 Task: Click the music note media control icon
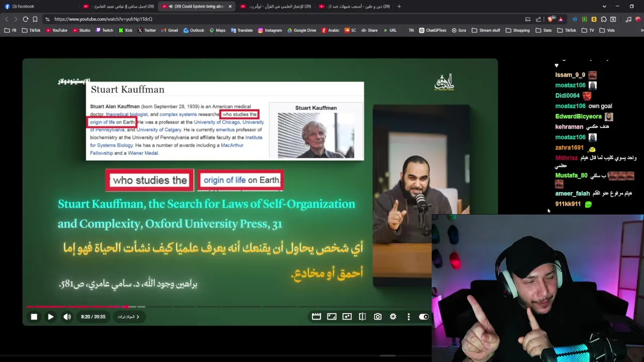pyautogui.click(x=628, y=19)
